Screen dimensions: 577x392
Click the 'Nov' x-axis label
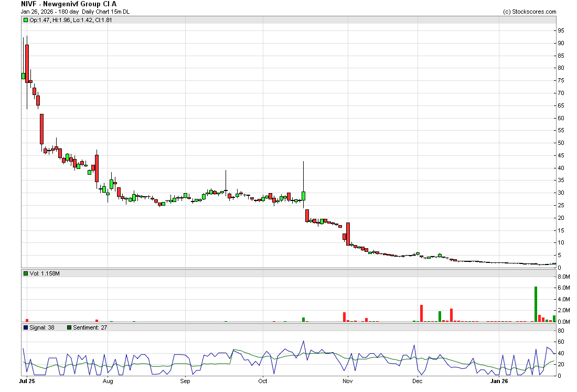coord(348,381)
